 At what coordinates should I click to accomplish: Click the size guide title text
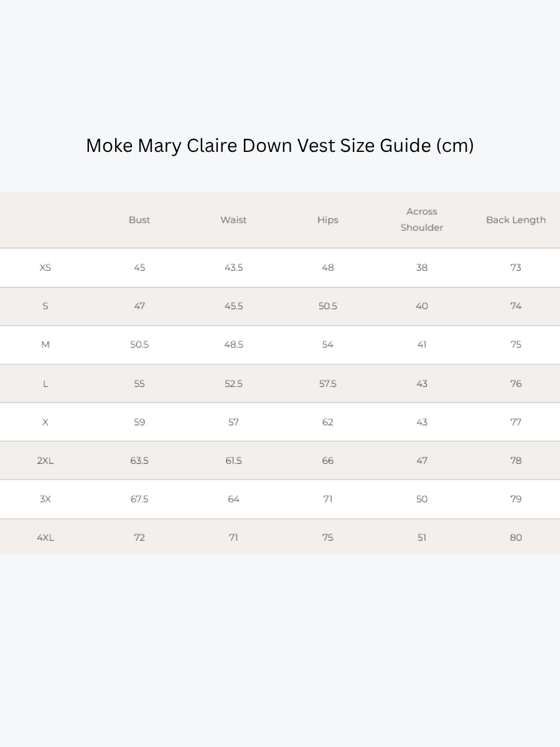[x=280, y=146]
